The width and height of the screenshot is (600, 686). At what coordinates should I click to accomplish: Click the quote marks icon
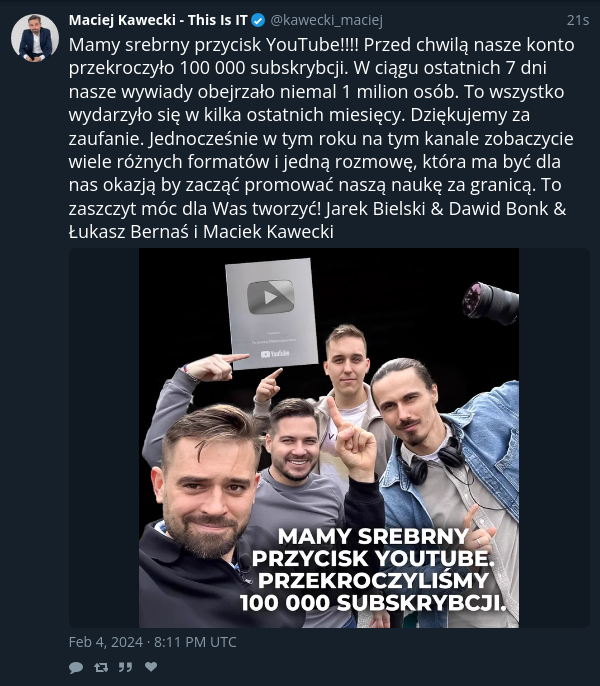click(x=126, y=667)
